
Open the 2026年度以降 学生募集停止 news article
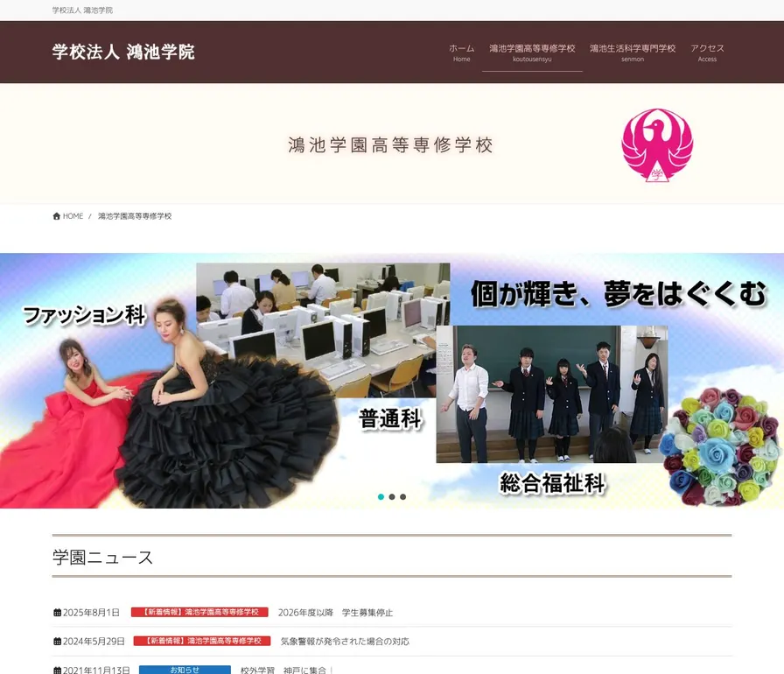pos(335,613)
